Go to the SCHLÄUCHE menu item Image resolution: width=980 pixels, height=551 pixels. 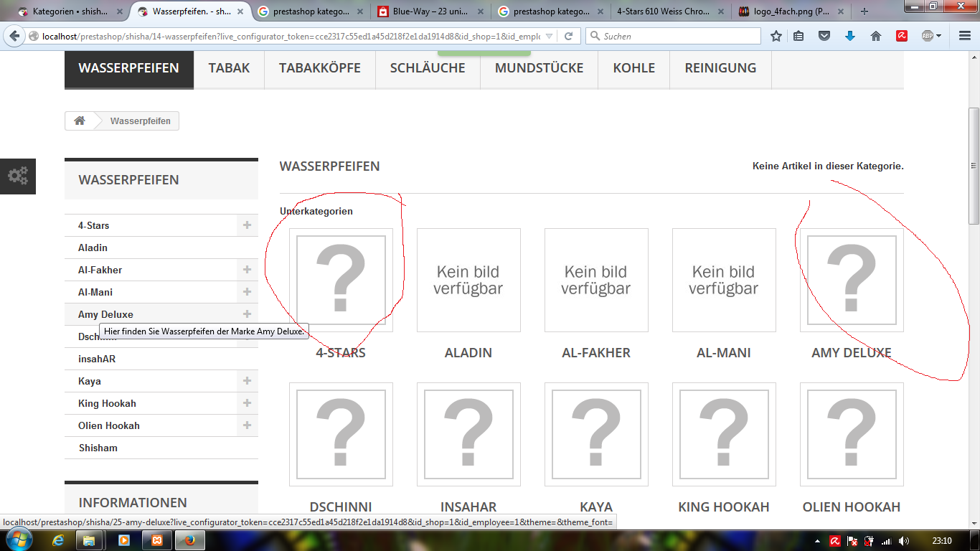pos(428,69)
